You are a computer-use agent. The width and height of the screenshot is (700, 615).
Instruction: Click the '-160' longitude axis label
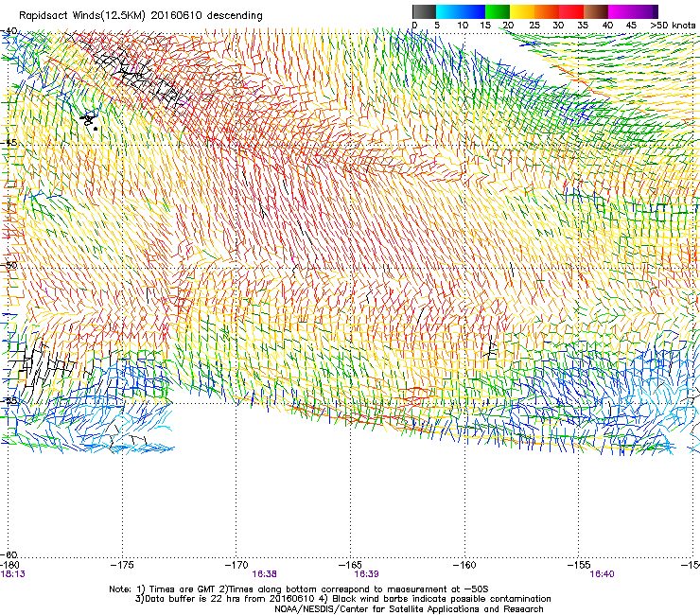464,565
